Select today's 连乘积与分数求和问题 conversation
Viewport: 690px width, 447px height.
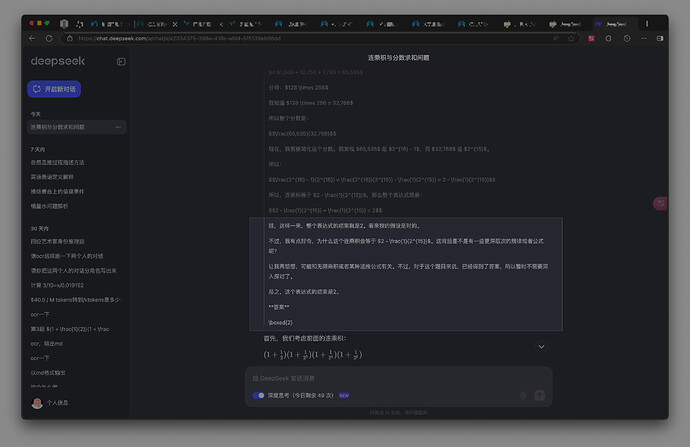pos(76,127)
